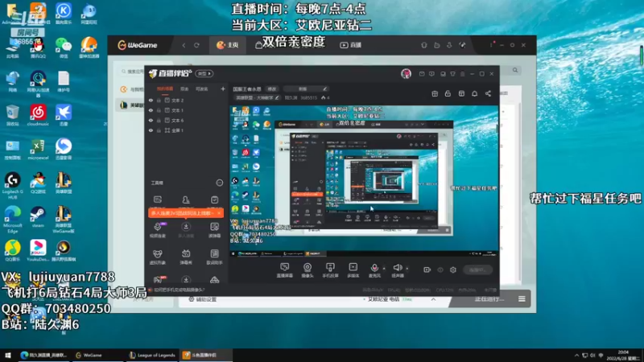
Task: Open the notification bell in 直播伴侣
Action: click(x=474, y=94)
